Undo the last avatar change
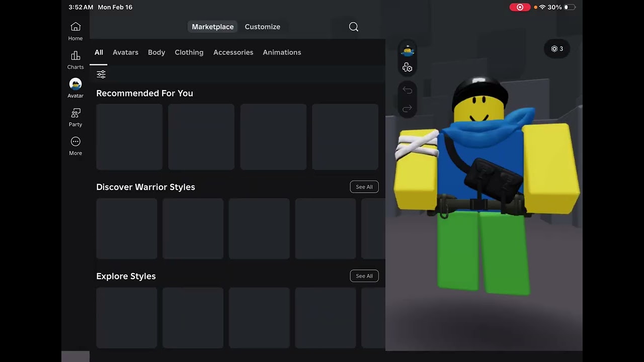The height and width of the screenshot is (362, 644). point(408,90)
